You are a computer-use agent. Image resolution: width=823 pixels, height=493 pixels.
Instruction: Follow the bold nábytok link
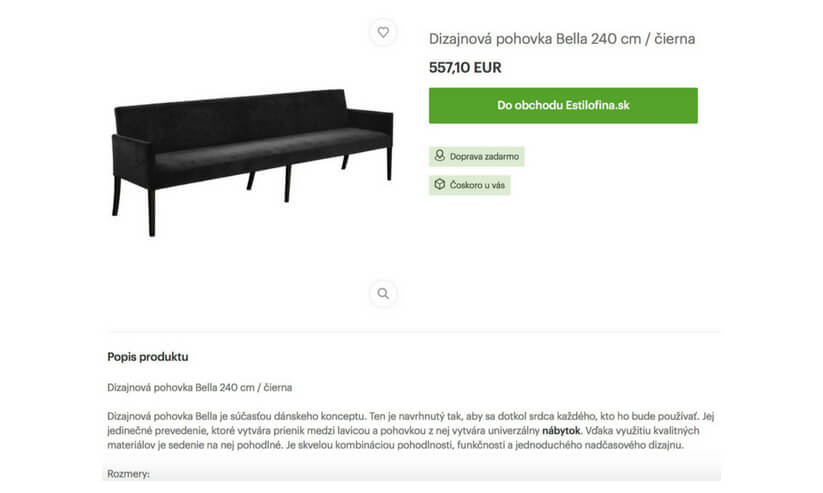coord(561,431)
